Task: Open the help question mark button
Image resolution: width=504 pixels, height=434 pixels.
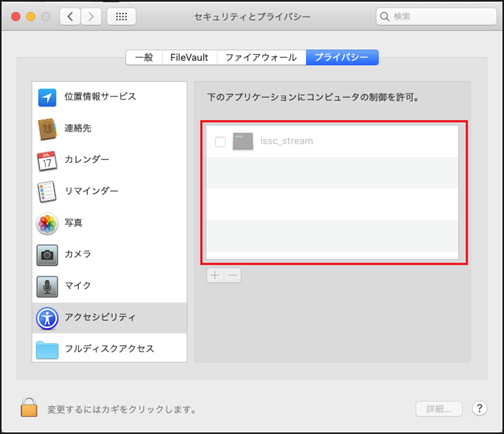Action: click(479, 408)
